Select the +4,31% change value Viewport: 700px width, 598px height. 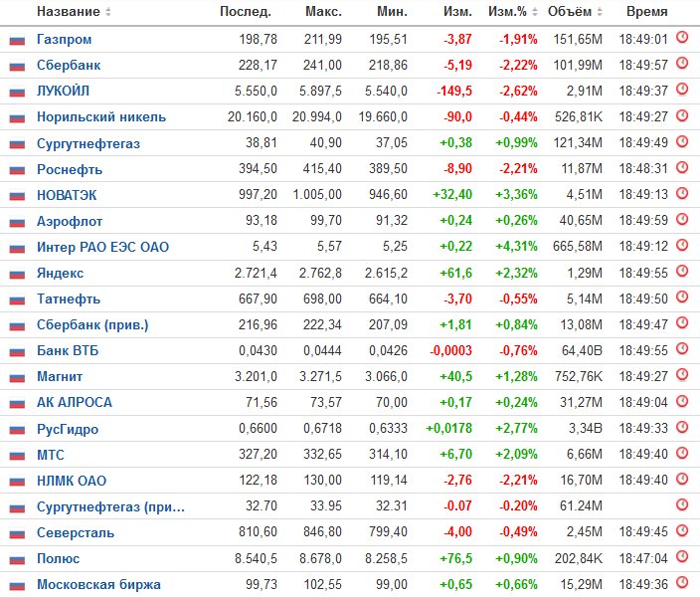pyautogui.click(x=516, y=247)
